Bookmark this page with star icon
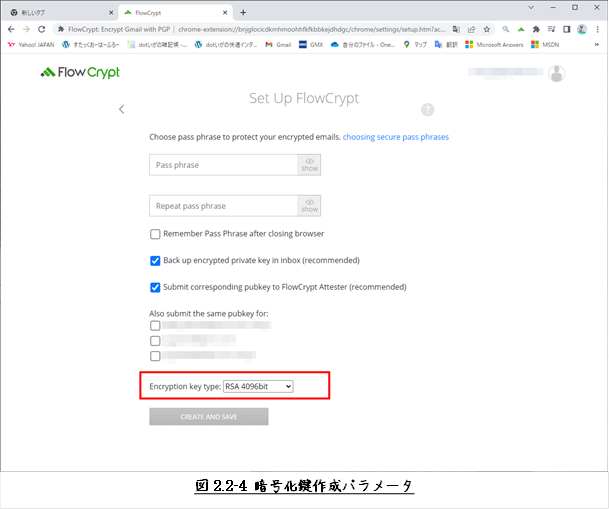The height and width of the screenshot is (509, 609). (487, 30)
